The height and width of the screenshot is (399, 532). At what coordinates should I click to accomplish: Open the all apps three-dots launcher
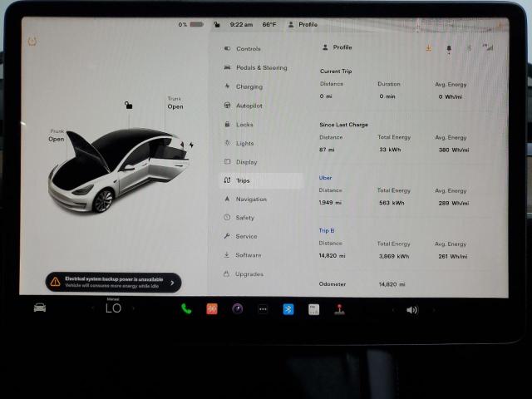[x=263, y=309]
